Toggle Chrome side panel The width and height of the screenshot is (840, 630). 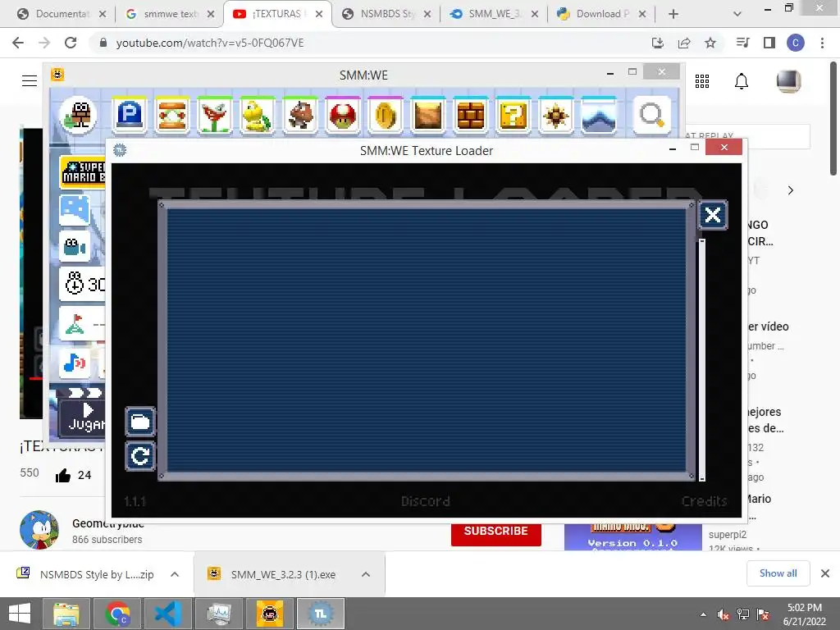(769, 43)
